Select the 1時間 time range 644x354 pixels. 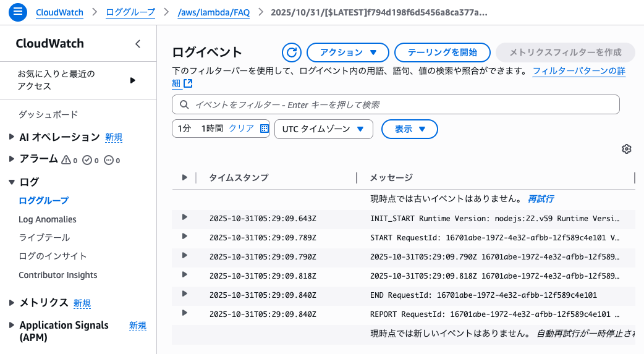(x=212, y=129)
